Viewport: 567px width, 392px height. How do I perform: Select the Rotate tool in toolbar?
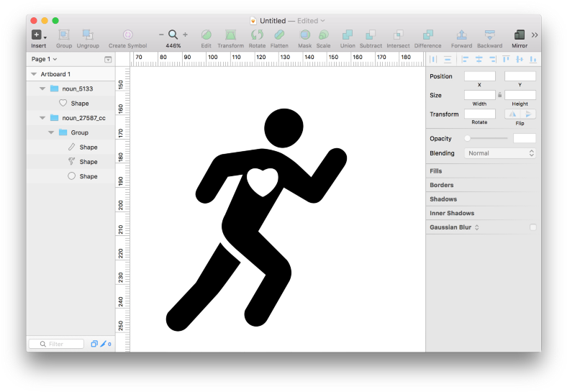257,35
